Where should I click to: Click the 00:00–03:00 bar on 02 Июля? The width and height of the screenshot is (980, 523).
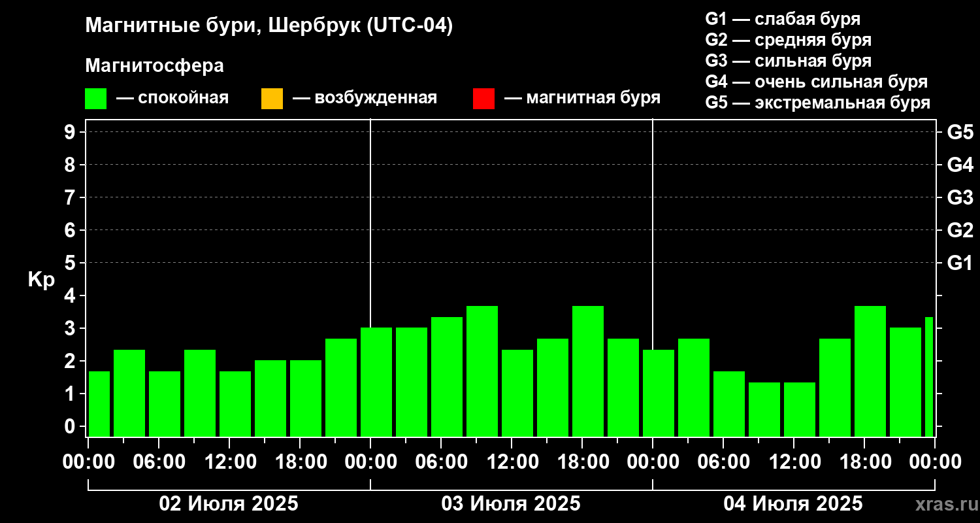point(99,404)
